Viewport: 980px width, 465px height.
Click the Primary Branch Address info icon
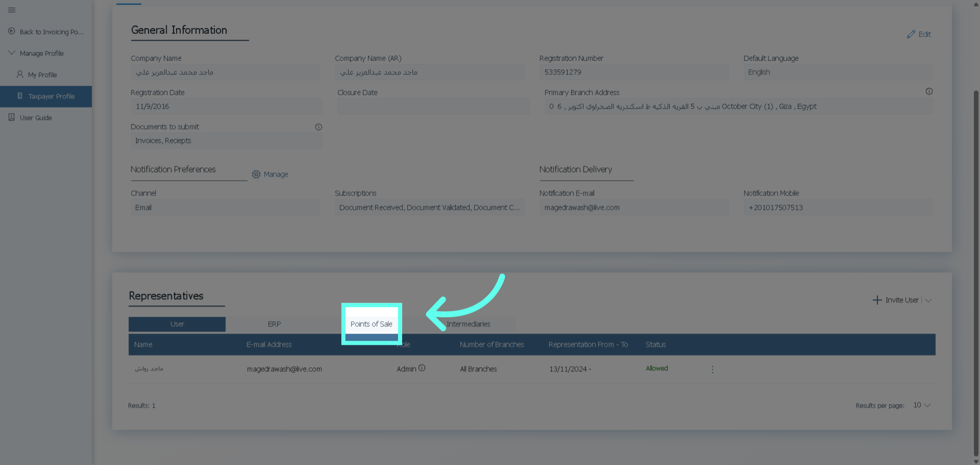[x=929, y=92]
